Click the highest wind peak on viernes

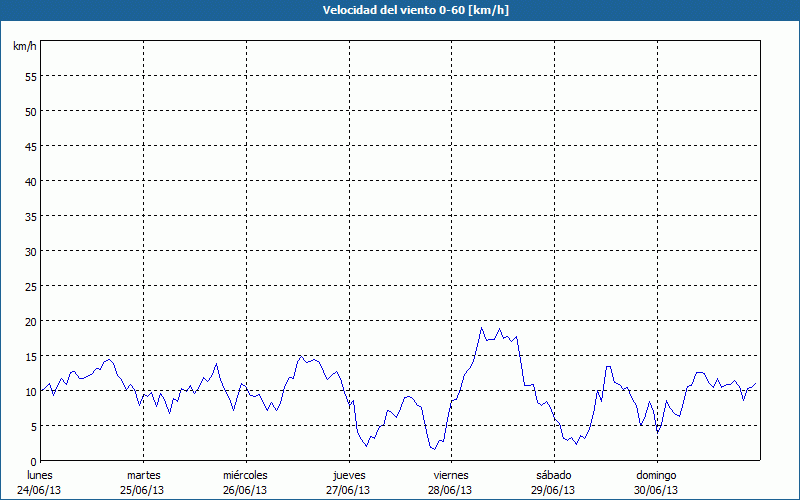click(481, 328)
